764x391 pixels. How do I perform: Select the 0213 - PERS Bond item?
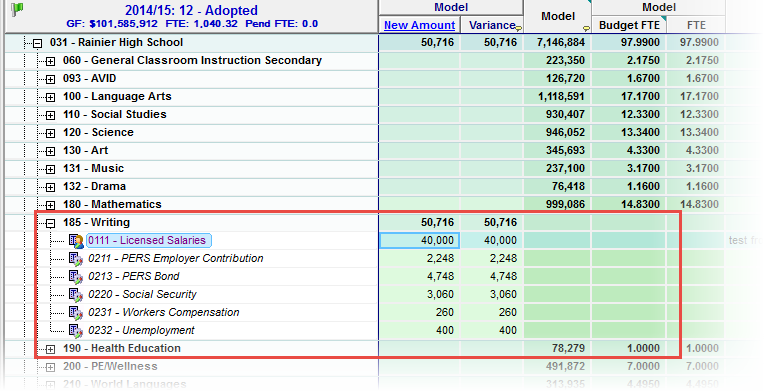click(134, 276)
